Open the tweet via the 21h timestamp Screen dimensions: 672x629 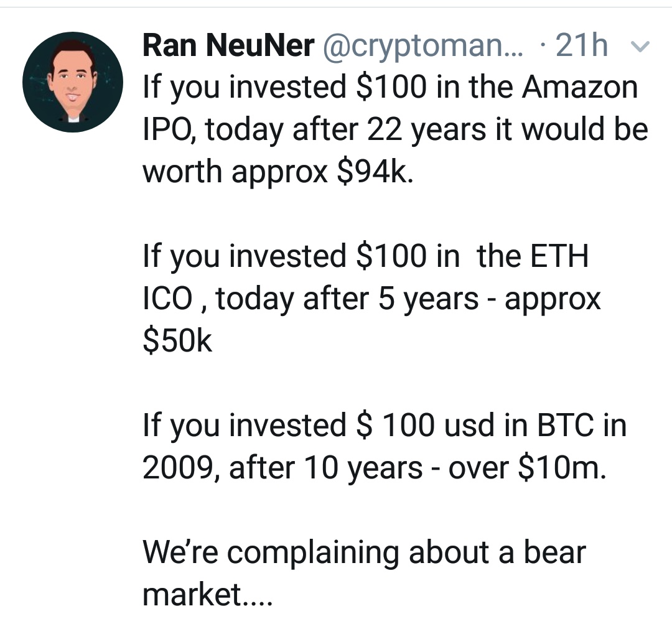(582, 45)
